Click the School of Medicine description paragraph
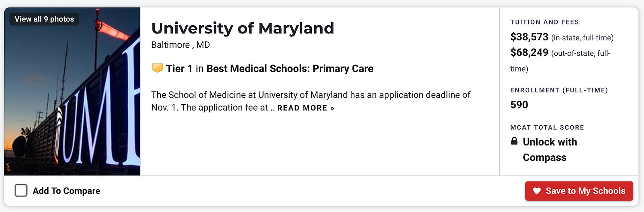Screen dimensions: 644x212 point(311,95)
